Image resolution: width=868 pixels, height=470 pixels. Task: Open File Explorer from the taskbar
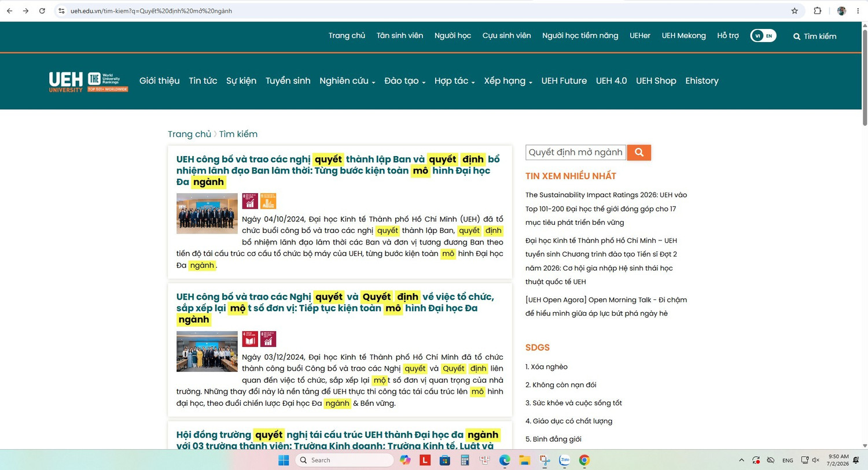pos(524,460)
